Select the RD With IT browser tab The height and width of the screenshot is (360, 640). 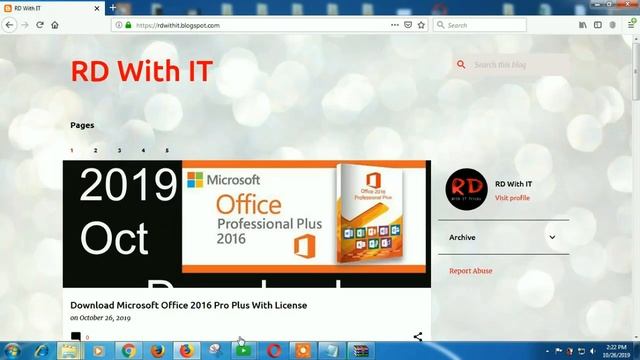52,8
